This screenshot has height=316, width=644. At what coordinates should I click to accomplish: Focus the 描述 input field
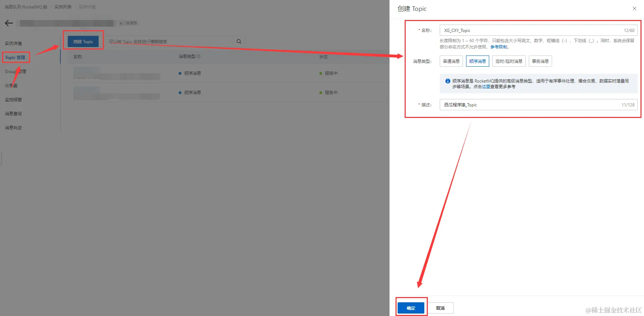[538, 105]
